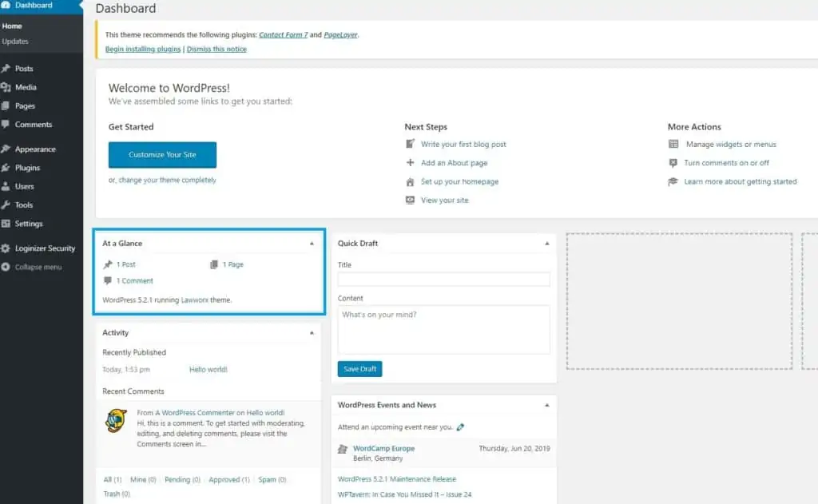Viewport: 818px width, 504px height.
Task: Collapse the Activity widget
Action: coord(312,333)
